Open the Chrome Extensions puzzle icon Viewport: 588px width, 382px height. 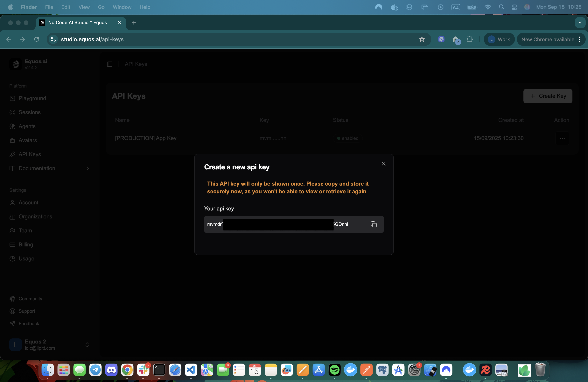coord(469,39)
